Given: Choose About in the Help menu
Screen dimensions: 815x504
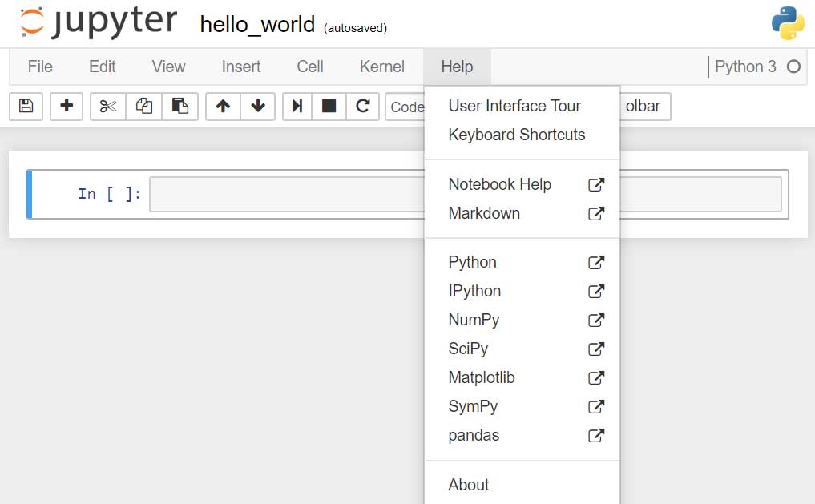Looking at the screenshot, I should click(469, 485).
